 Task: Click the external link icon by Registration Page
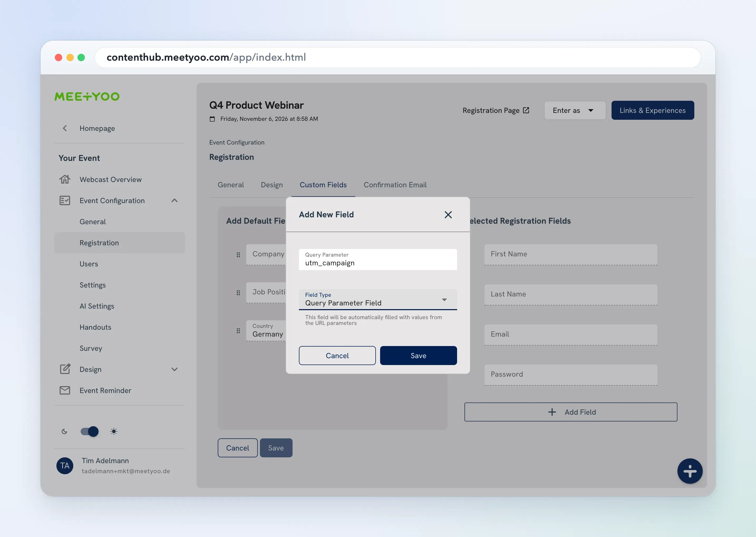pos(526,110)
